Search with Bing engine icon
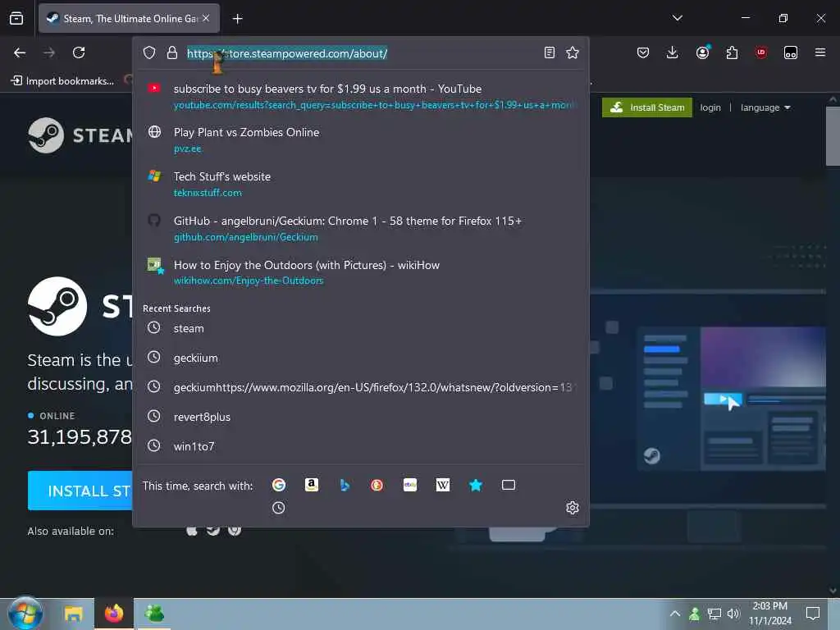The height and width of the screenshot is (630, 840). coord(345,485)
